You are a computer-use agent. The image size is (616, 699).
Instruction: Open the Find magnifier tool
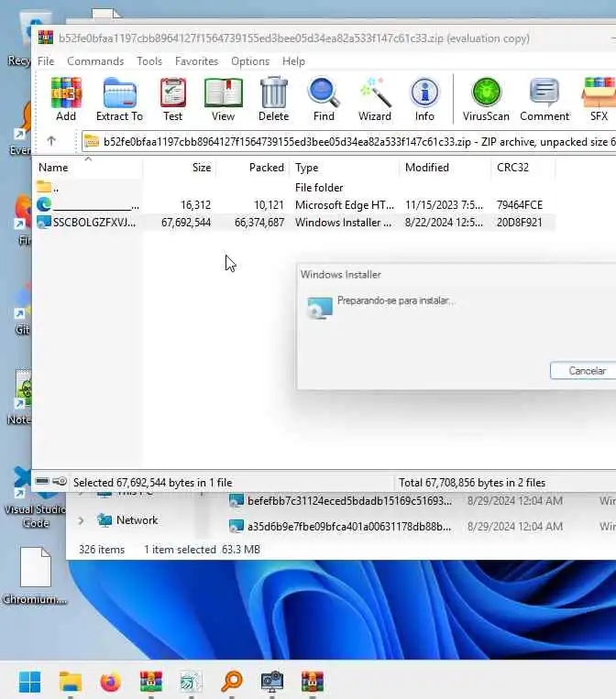pos(324,99)
